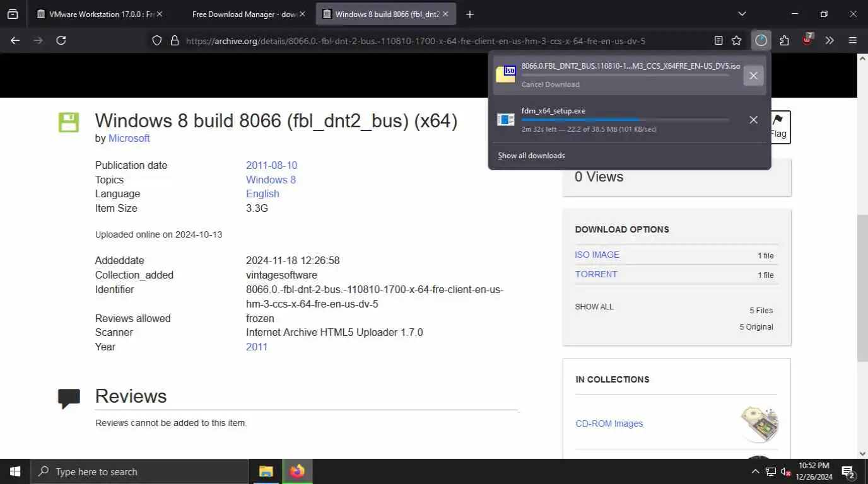Select the Windows 8 build 8066 tab
Viewport: 868px width, 484px height.
[x=386, y=14]
